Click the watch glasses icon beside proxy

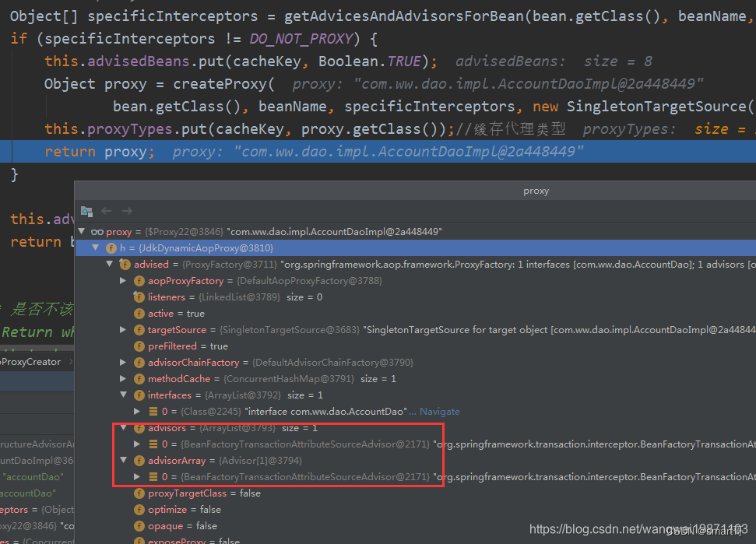tap(97, 232)
